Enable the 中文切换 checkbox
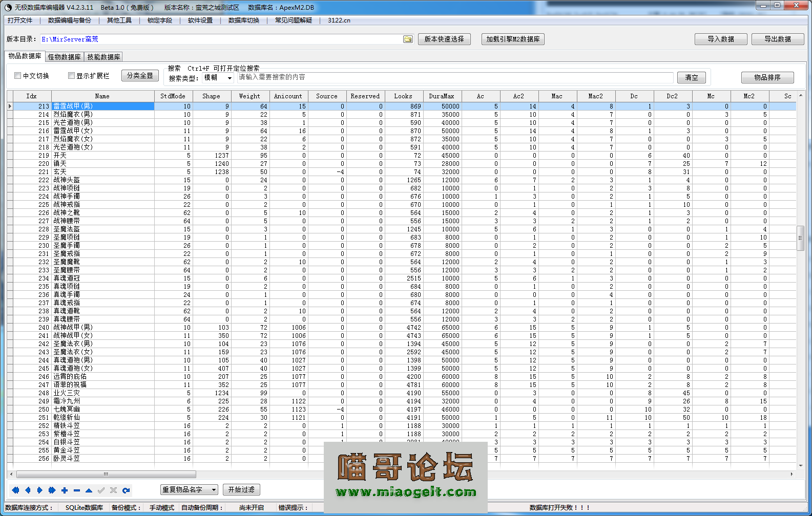812x516 pixels. point(18,76)
